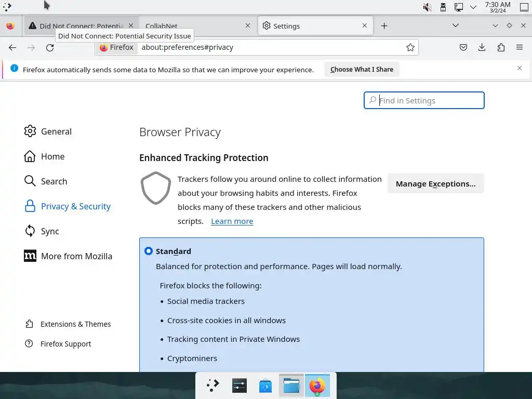Click the Cryptominers list item
Screen dimensions: 532x399
point(192,358)
